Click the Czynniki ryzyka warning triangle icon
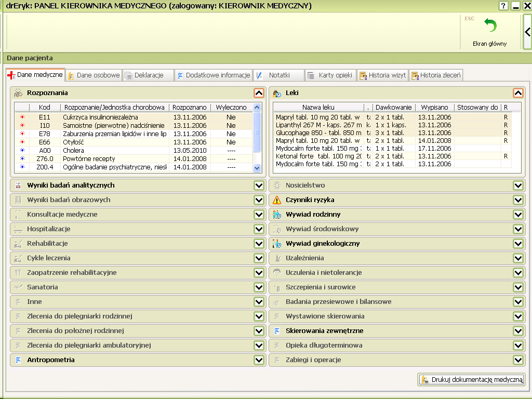Screen dimensions: 532x399 pyautogui.click(x=277, y=200)
